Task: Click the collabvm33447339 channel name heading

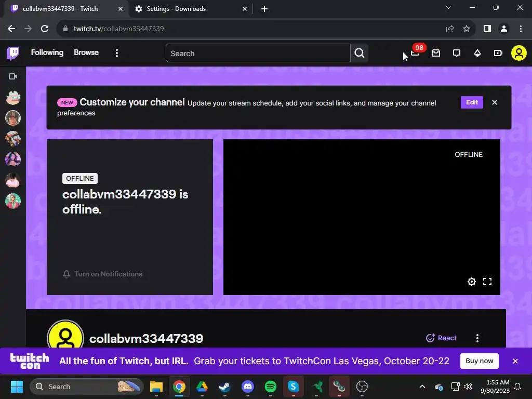Action: [146, 338]
